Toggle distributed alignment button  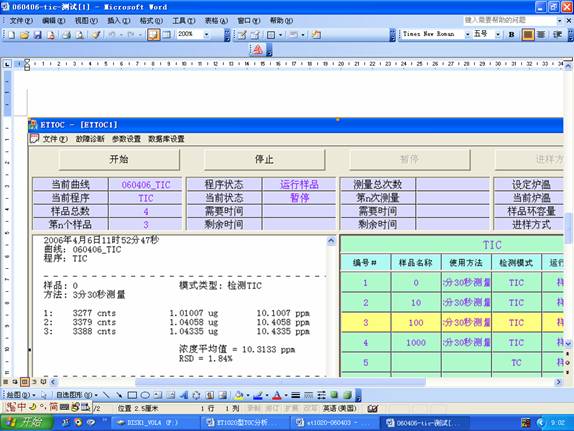click(541, 35)
